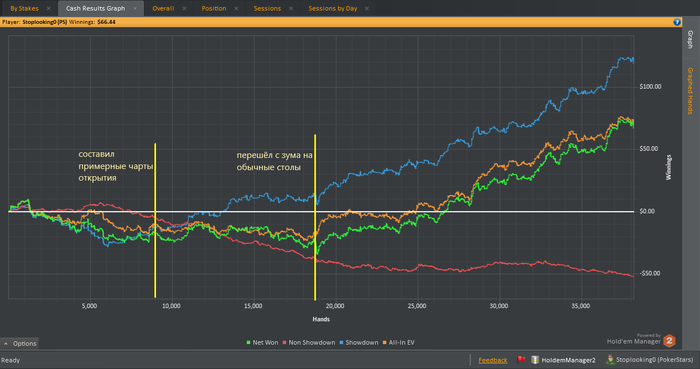Click the -$50.00 axis label
Viewport: 700px width, 369px height.
pos(649,274)
